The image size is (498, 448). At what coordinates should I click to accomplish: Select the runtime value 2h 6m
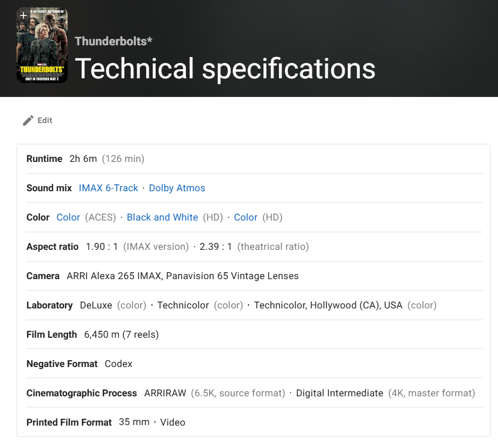[83, 159]
